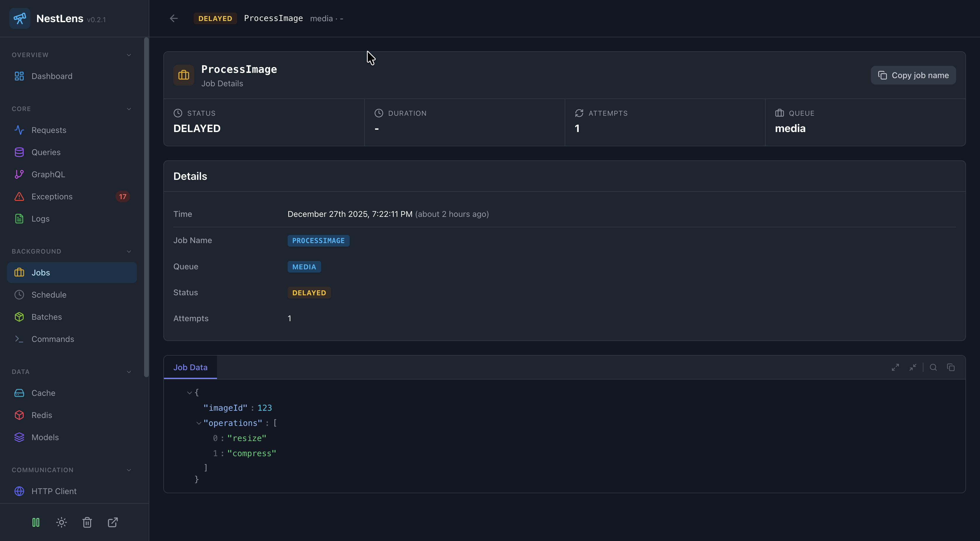980x541 pixels.
Task: Toggle light theme with sun icon
Action: (61, 522)
